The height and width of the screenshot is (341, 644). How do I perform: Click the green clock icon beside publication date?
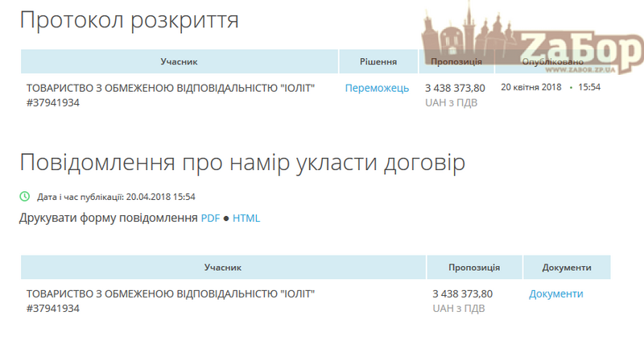click(24, 196)
